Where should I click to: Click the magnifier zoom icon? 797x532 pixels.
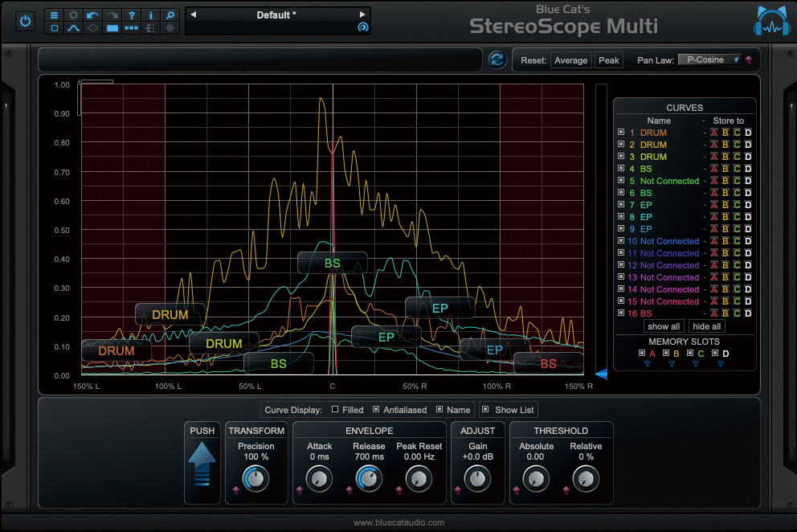click(x=170, y=15)
